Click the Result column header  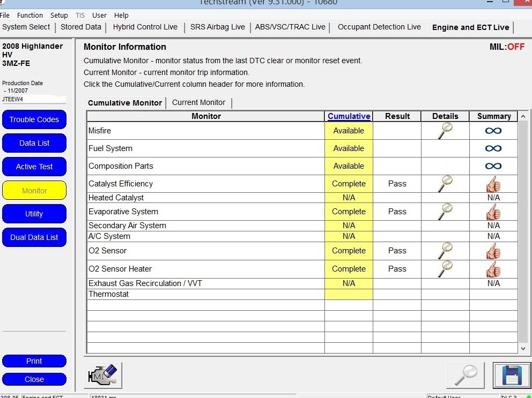(x=397, y=116)
